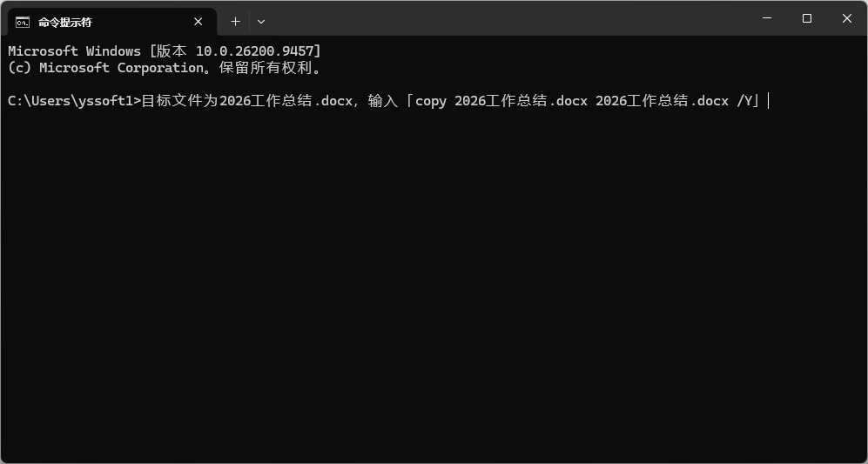Select the 命令提示符 tab title
The height and width of the screenshot is (464, 868).
(65, 22)
